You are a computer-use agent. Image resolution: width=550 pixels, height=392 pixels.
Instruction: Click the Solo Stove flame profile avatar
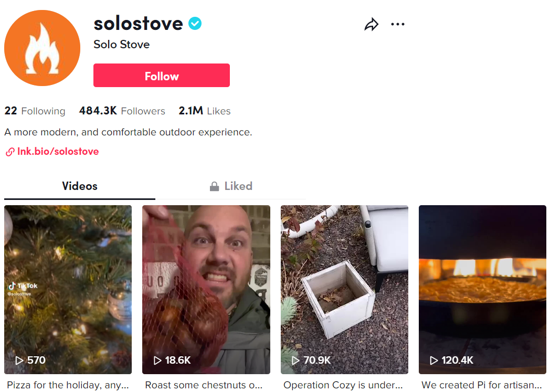click(x=42, y=48)
